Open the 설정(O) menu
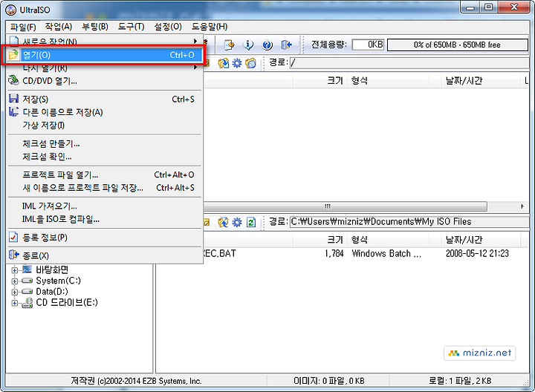Screen dimensions: 535x392 click(x=168, y=27)
